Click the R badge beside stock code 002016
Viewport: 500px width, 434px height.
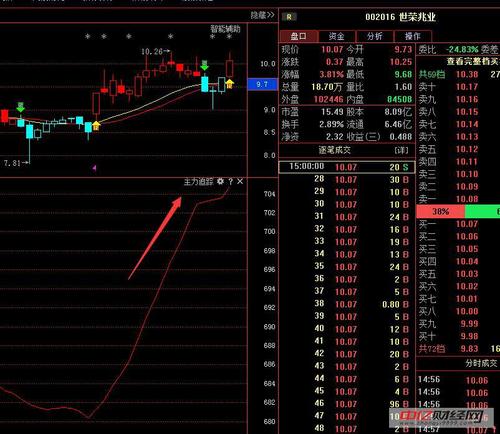pos(289,17)
